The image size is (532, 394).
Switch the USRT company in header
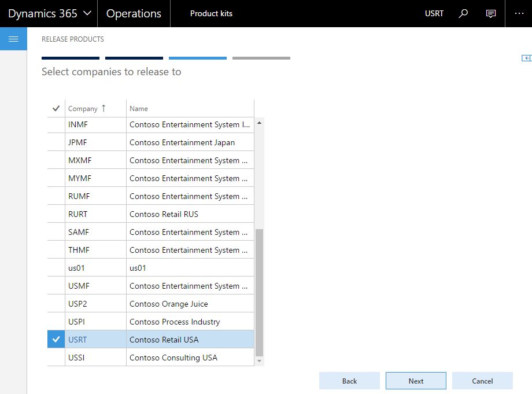click(x=434, y=13)
